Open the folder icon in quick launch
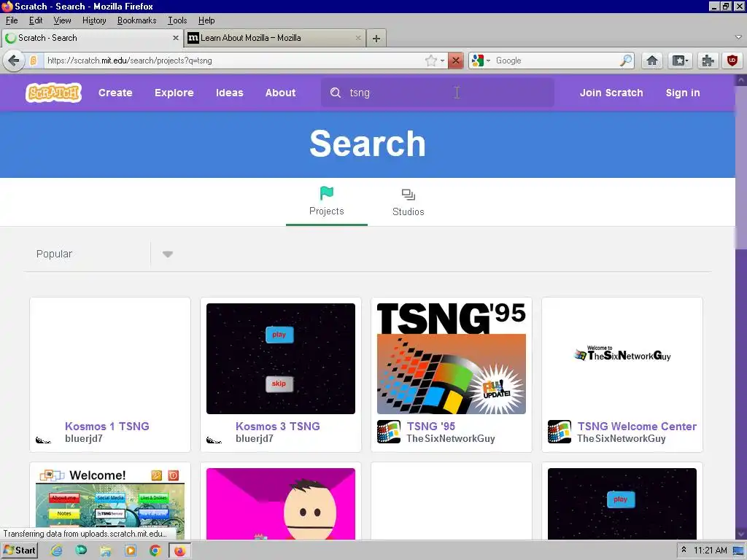The image size is (747, 560). (105, 551)
